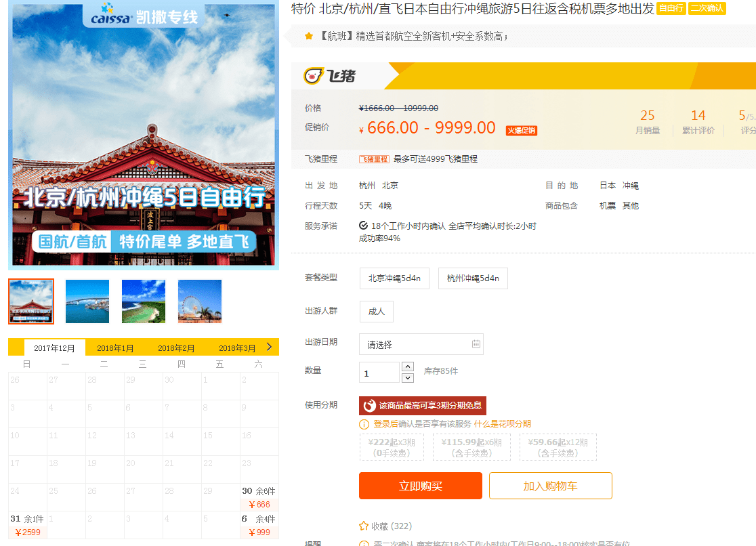The height and width of the screenshot is (546, 756).
Task: Click the 收藏 star favorite icon
Action: tap(364, 526)
